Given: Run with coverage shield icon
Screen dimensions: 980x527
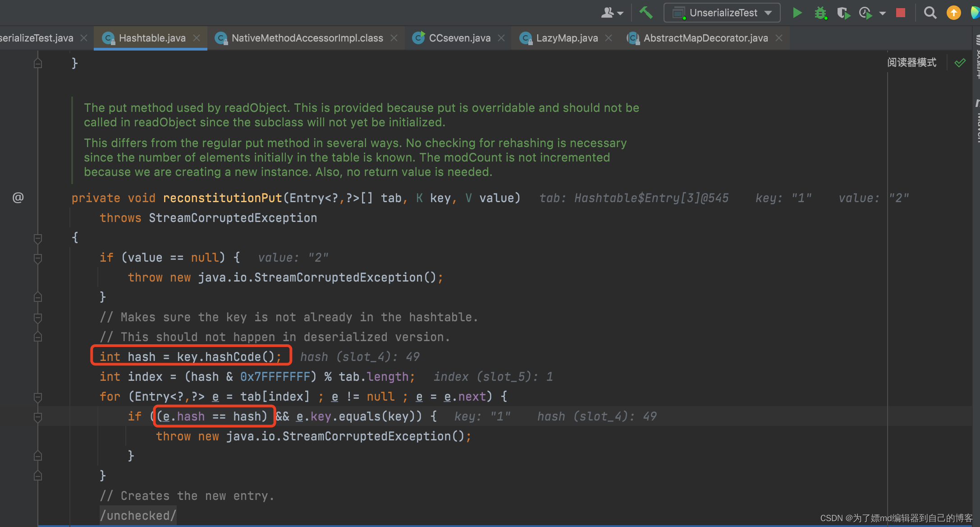Looking at the screenshot, I should click(843, 13).
